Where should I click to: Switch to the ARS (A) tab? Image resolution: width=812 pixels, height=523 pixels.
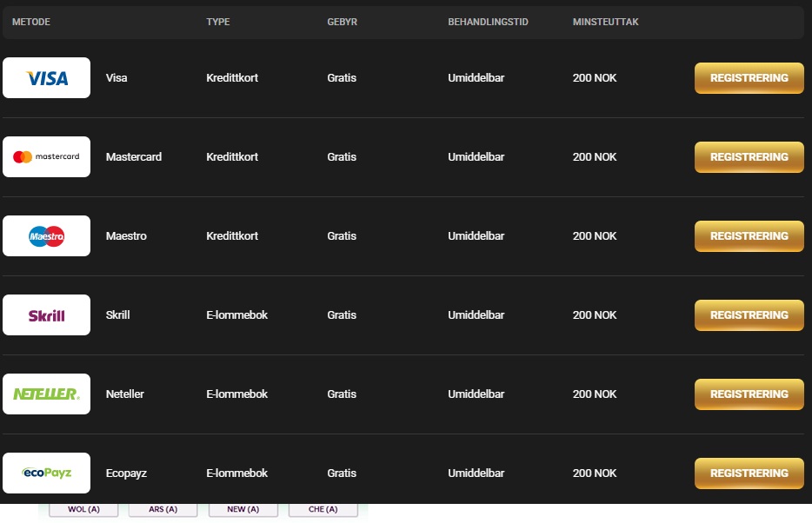163,510
